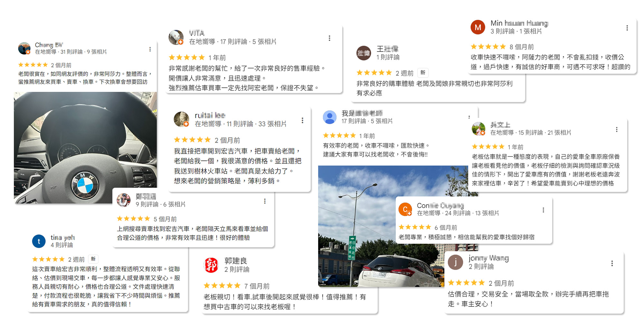Click the red M avatar of Min Huang

pyautogui.click(x=478, y=27)
